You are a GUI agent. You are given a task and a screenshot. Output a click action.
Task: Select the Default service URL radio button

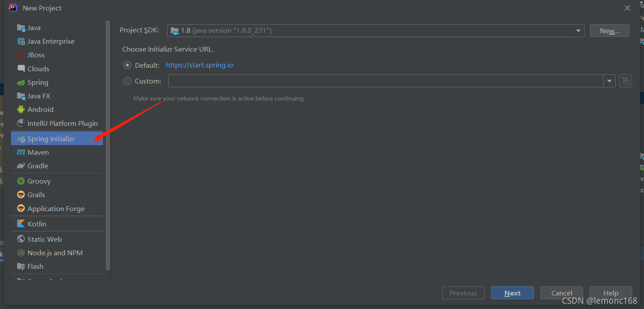pyautogui.click(x=127, y=65)
